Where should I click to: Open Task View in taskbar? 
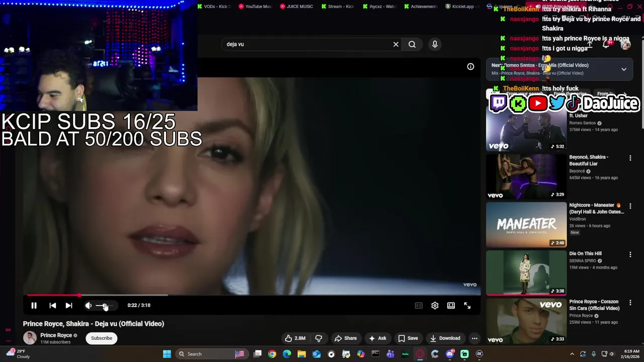click(258, 354)
